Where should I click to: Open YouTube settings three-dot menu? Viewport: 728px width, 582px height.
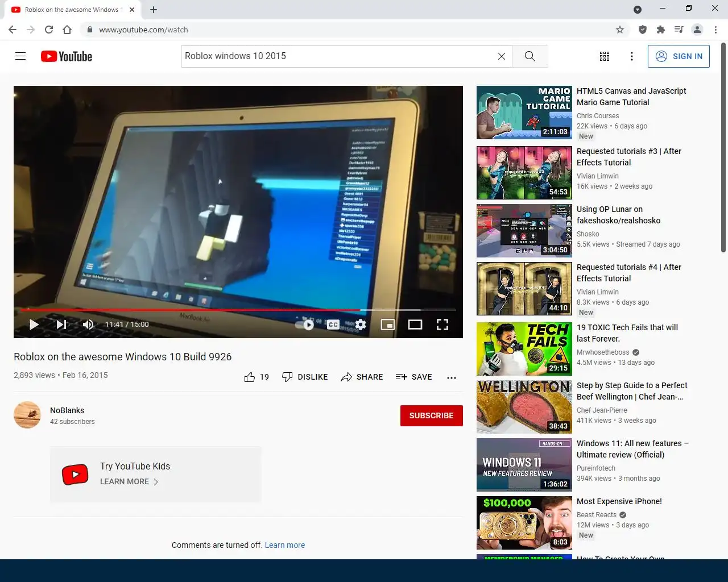click(631, 56)
